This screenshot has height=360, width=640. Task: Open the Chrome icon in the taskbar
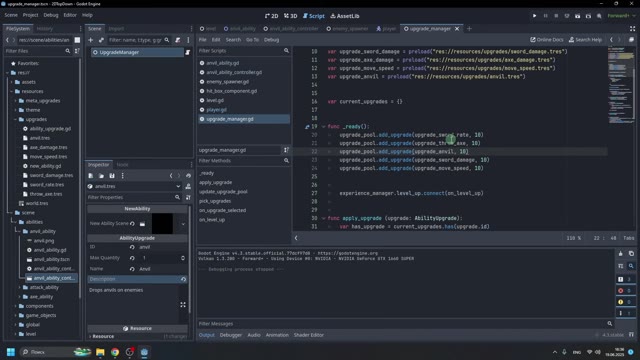(x=115, y=352)
